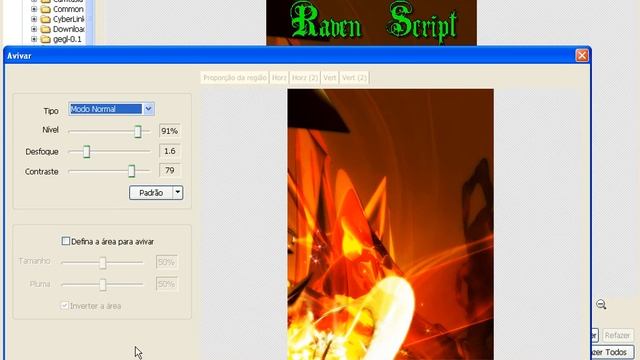This screenshot has height=360, width=640.
Task: Enable Defina a área para avivar checkbox
Action: (66, 241)
